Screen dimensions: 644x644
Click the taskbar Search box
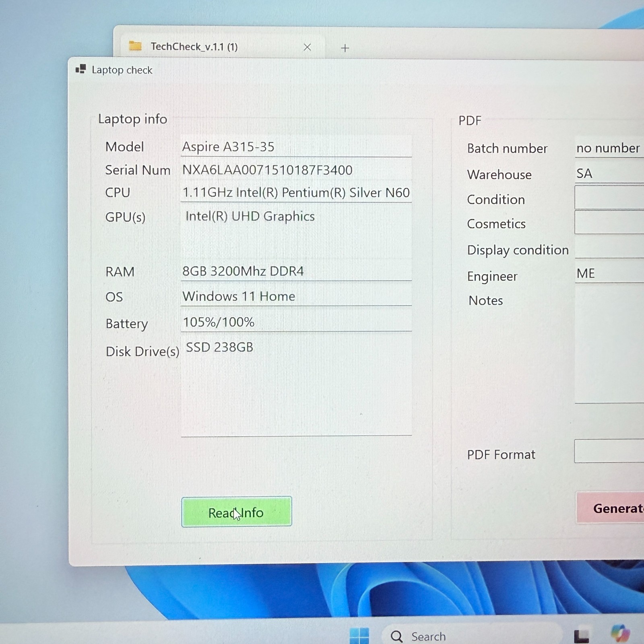pos(471,635)
